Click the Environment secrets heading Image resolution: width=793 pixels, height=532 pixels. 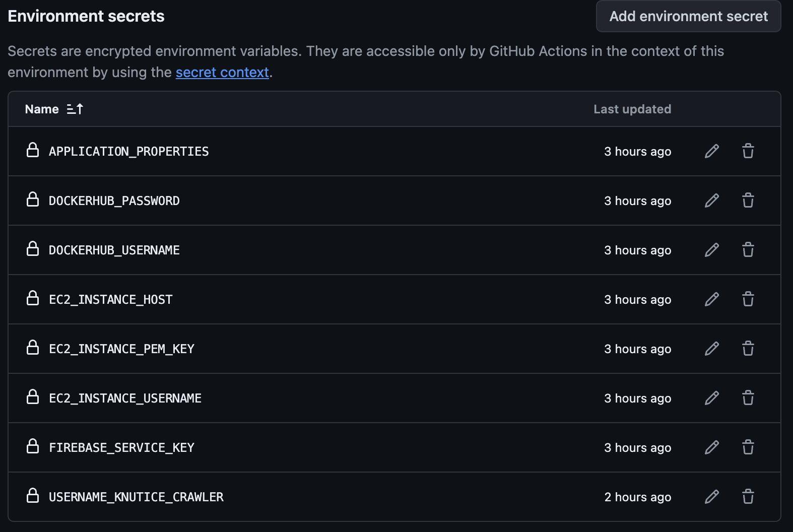(86, 16)
